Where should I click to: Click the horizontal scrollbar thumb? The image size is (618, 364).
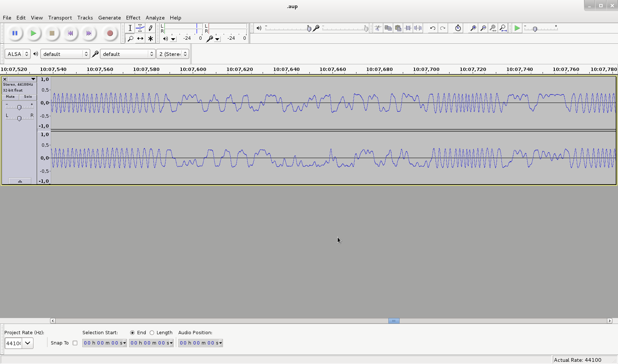394,321
